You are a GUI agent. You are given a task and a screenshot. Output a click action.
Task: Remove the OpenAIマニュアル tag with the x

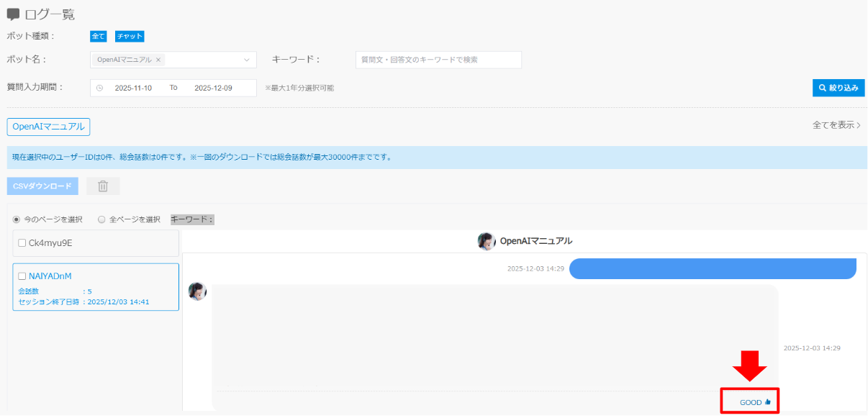point(158,60)
